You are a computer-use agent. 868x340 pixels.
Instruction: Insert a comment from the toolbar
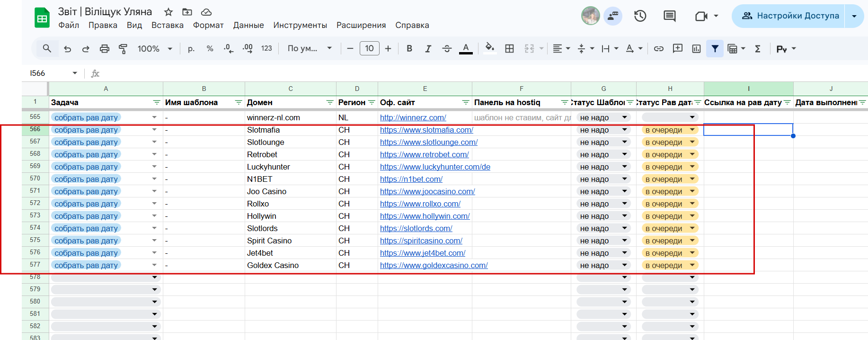(678, 48)
